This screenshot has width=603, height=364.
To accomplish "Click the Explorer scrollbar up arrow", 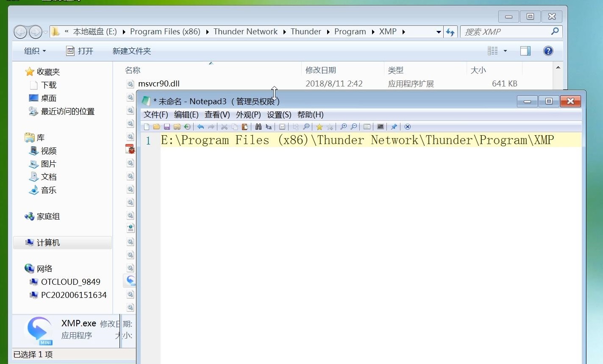I will click(x=558, y=68).
